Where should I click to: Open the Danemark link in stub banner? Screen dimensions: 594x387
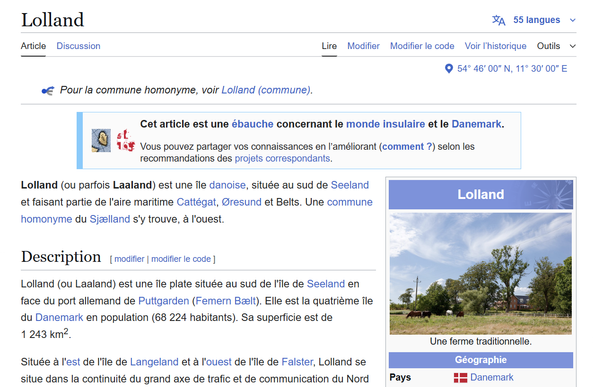476,124
